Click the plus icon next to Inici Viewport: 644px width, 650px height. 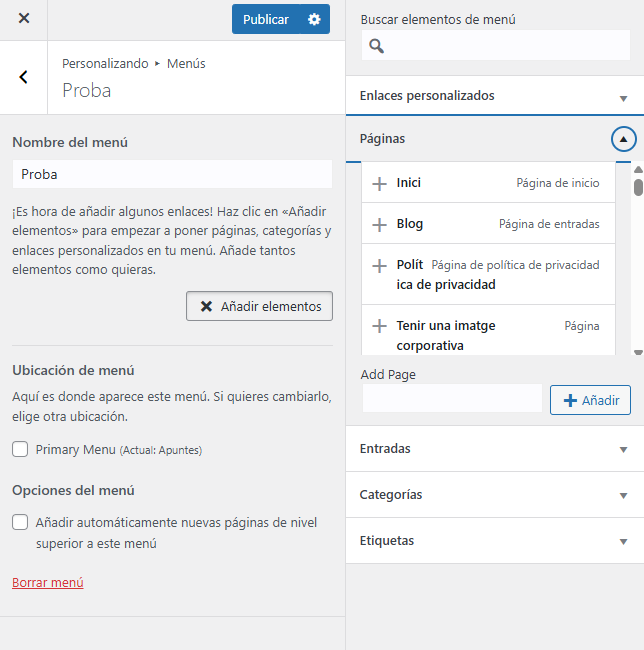click(379, 183)
